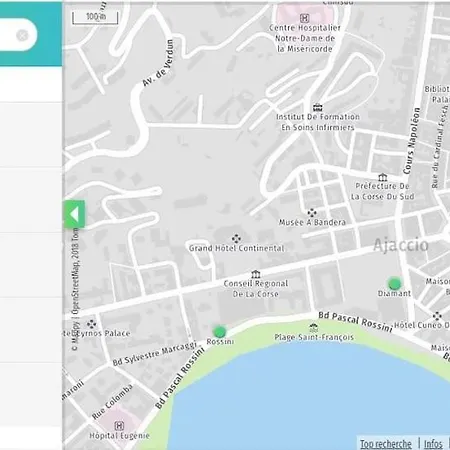Click the Cyrnos Palace hotel icon
The height and width of the screenshot is (450, 450).
[x=91, y=324]
